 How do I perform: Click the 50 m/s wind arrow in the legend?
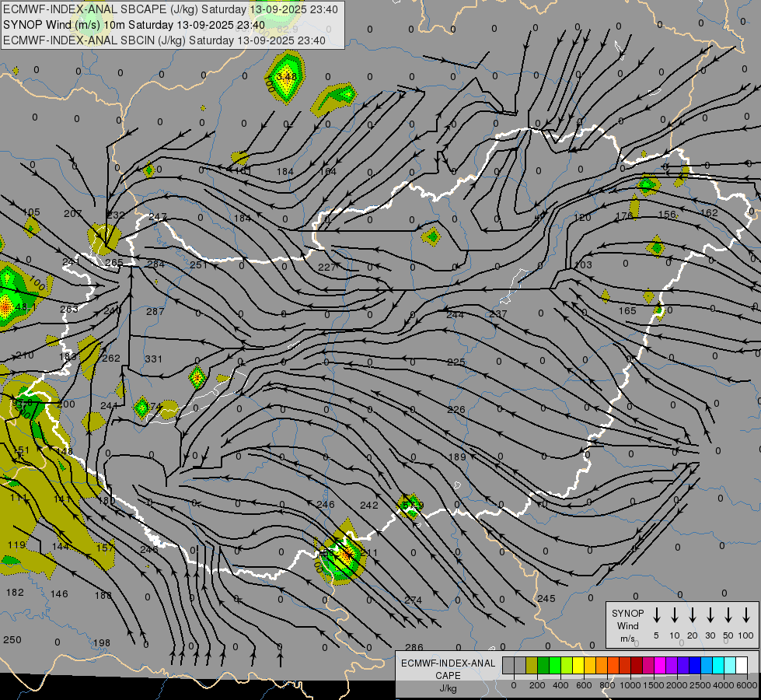click(728, 615)
